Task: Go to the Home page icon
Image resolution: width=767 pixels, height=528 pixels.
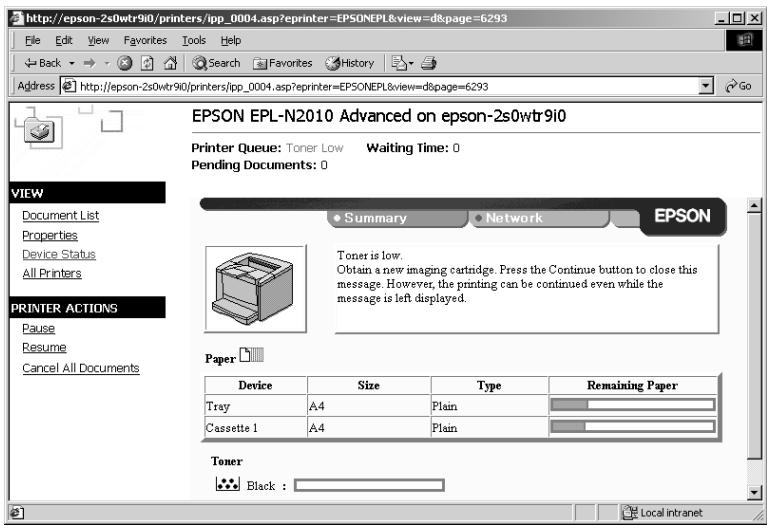Action: [x=170, y=63]
